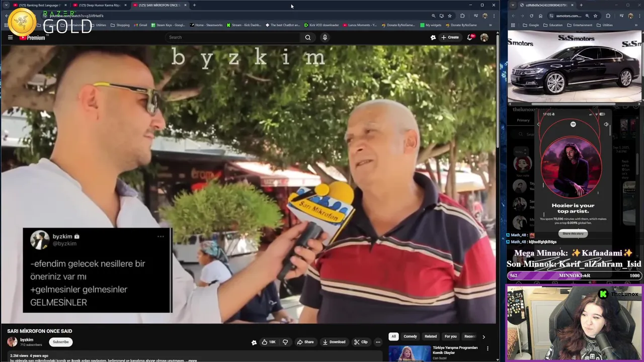This screenshot has height=362, width=644.
Task: Open the Education folder in right browser
Action: pos(553,25)
